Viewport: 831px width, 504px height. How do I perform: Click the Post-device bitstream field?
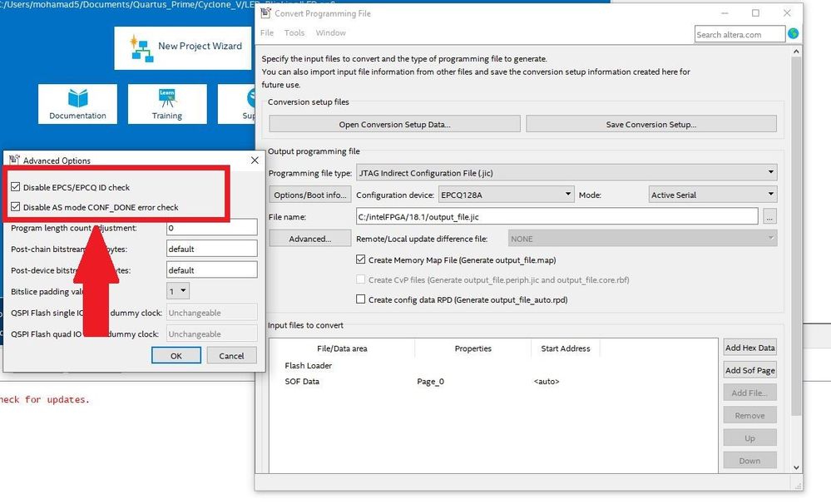coord(212,269)
